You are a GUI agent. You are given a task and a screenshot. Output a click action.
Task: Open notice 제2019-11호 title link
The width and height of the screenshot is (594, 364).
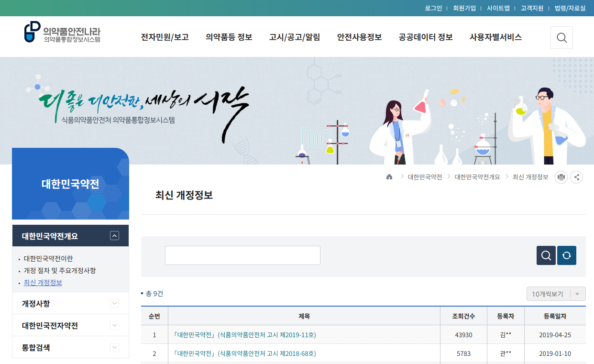point(245,335)
